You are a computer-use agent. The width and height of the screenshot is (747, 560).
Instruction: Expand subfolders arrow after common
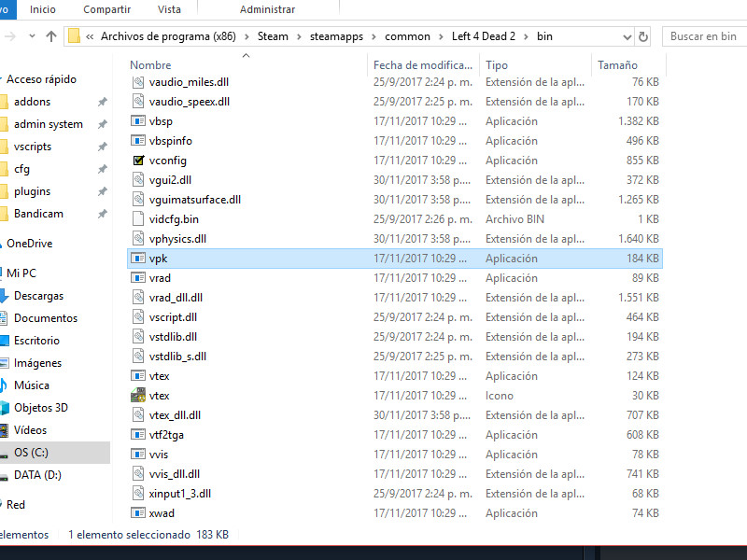tap(441, 36)
